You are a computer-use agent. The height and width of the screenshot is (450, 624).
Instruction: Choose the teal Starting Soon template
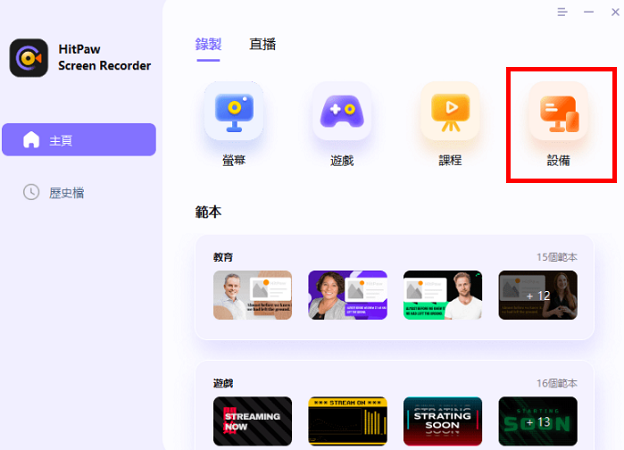(442, 421)
